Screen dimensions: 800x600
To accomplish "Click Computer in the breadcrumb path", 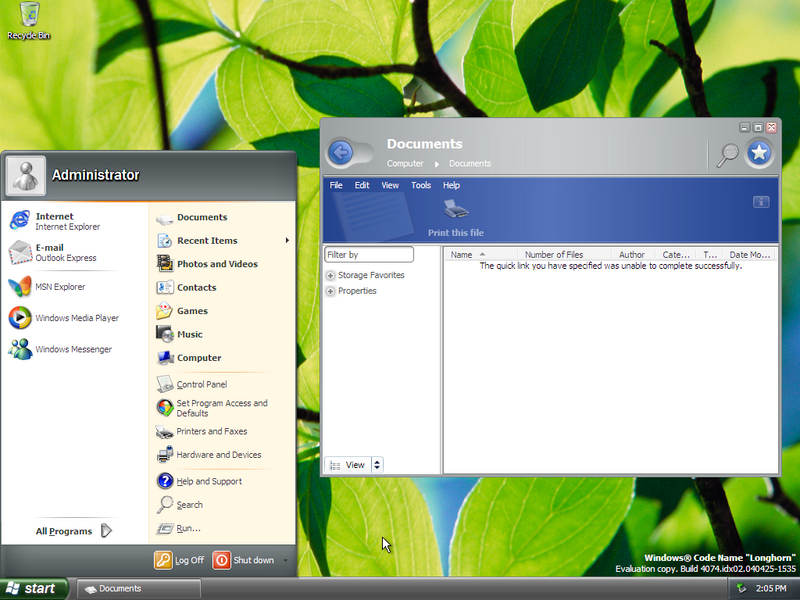I will click(405, 164).
